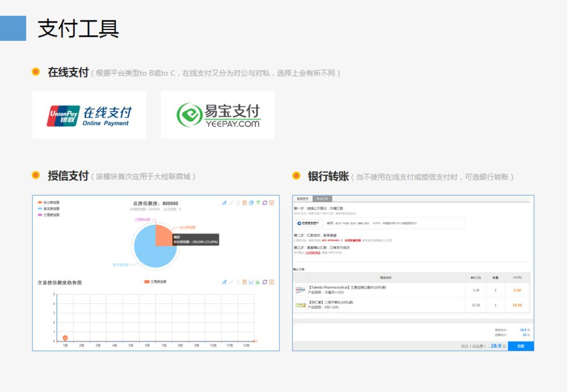Click the greyed clear-marks icon above the pie chart
This screenshot has height=392, width=567.
[x=238, y=203]
